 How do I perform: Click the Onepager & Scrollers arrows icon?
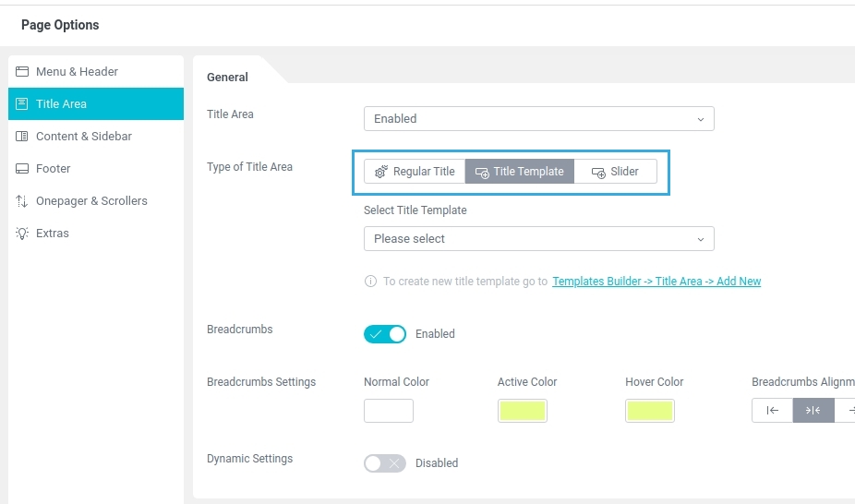click(x=22, y=201)
